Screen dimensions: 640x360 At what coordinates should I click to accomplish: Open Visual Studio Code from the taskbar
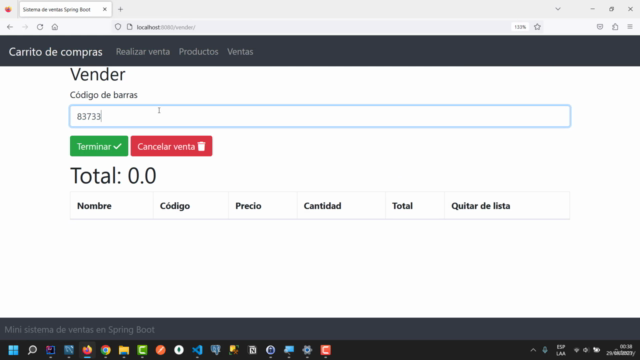coord(197,350)
